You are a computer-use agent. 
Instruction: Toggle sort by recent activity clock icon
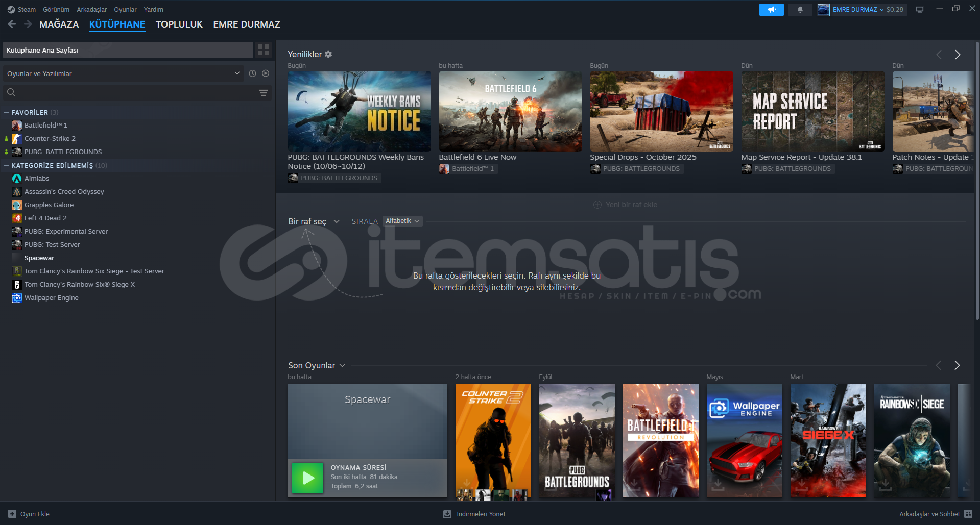(252, 73)
